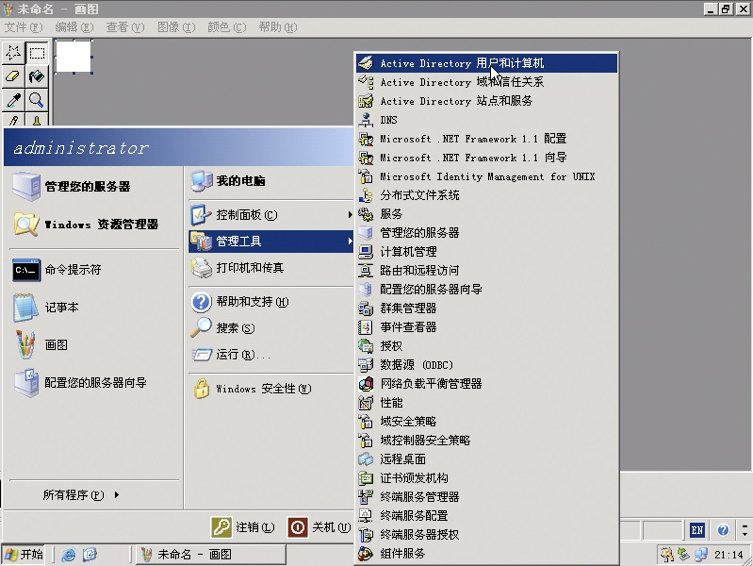Open 我的电脑 from the Start menu
The image size is (753, 566).
click(271, 181)
